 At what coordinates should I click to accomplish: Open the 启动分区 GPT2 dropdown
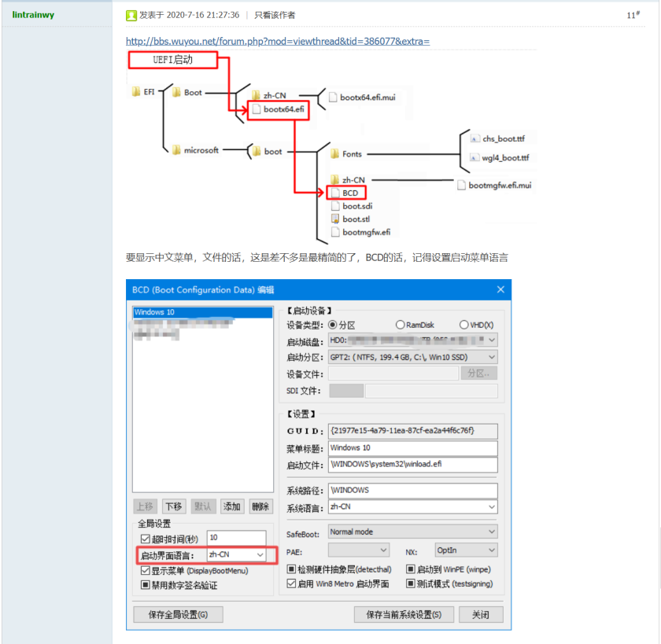tap(412, 357)
